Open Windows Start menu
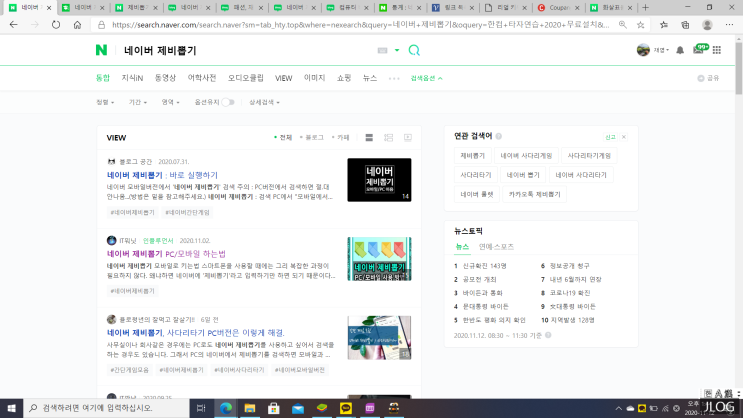The width and height of the screenshot is (743, 418). pyautogui.click(x=11, y=408)
